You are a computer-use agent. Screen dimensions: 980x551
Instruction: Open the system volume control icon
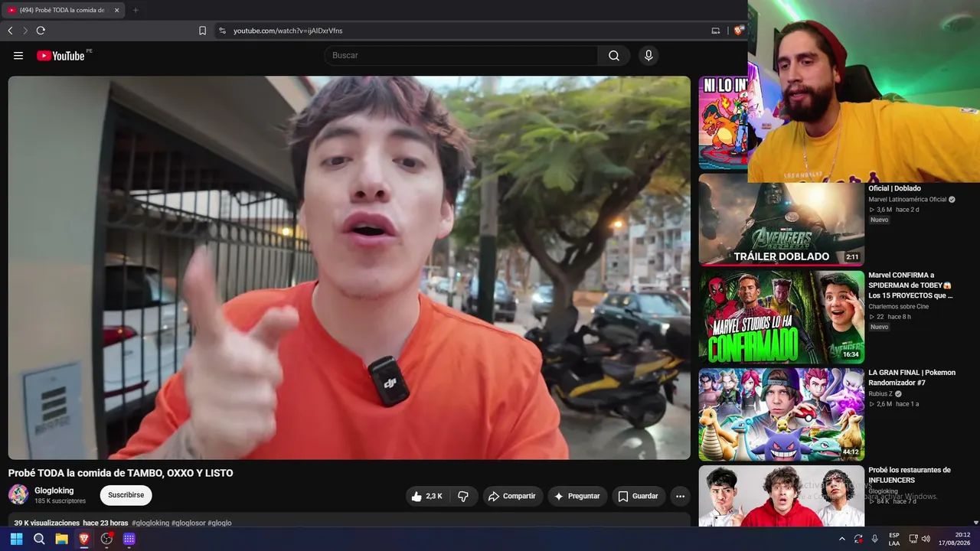pos(926,539)
